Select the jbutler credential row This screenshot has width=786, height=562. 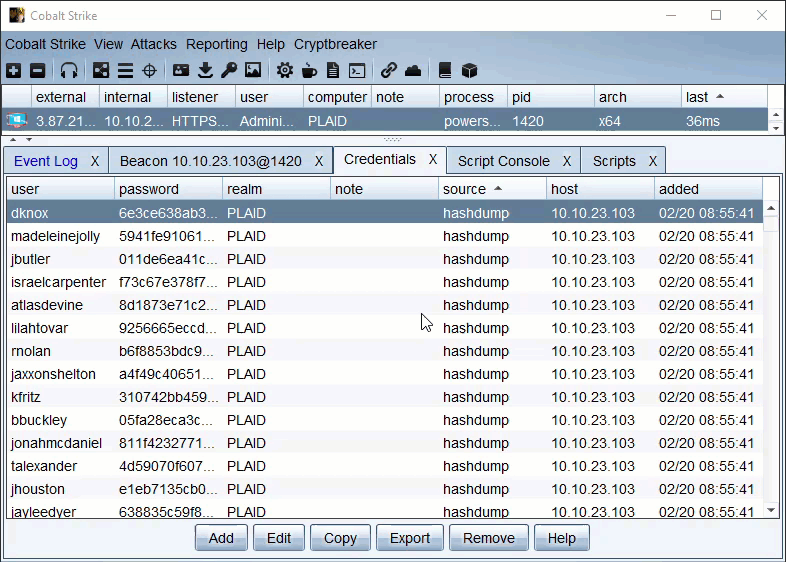pos(384,259)
